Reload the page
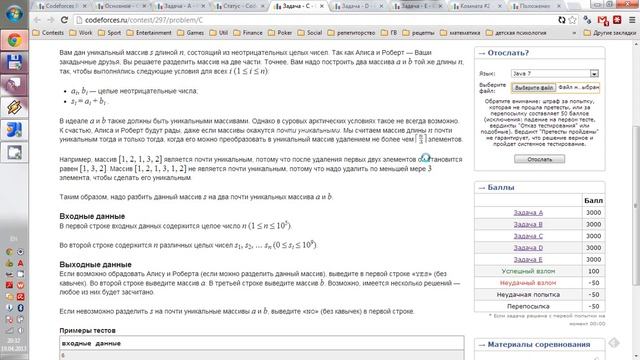This screenshot has height=360, width=640. [64, 20]
